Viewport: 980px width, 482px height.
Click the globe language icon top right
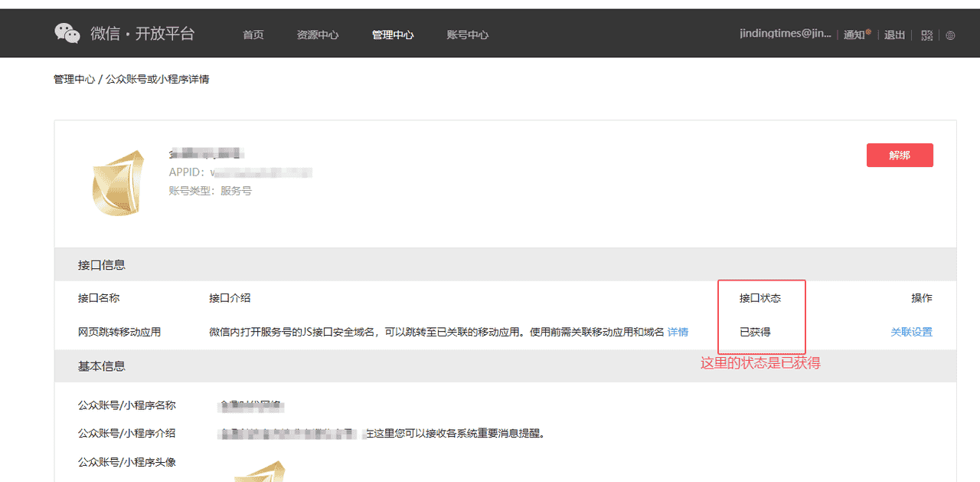[x=950, y=34]
